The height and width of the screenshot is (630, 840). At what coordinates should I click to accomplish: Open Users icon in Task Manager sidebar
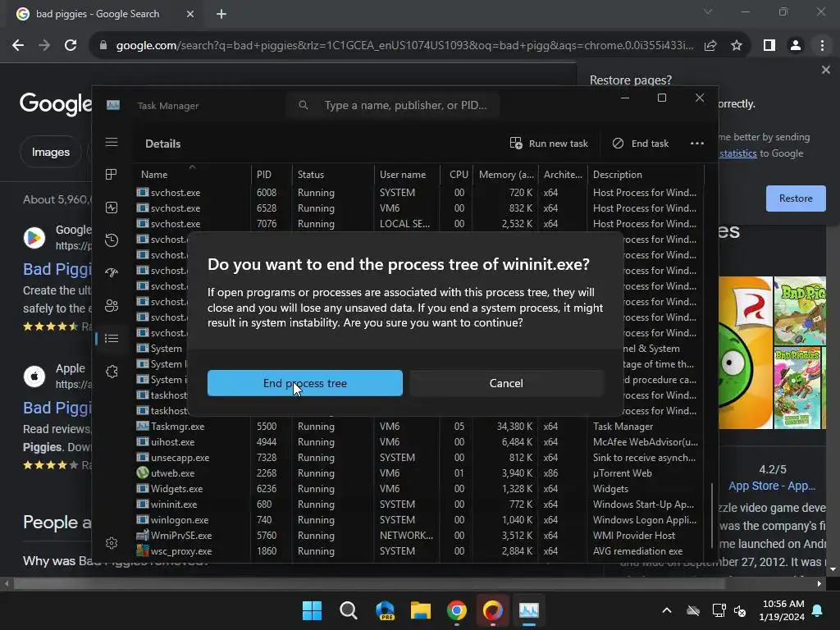click(x=112, y=306)
